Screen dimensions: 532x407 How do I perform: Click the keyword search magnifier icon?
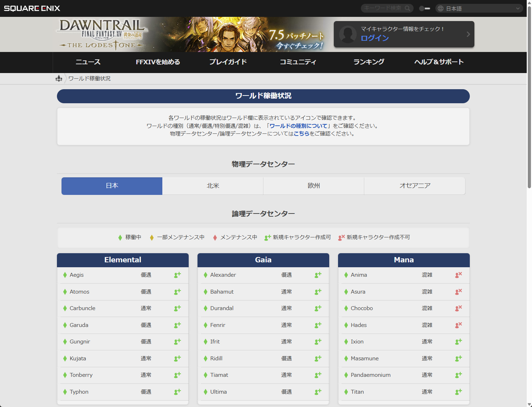point(407,8)
